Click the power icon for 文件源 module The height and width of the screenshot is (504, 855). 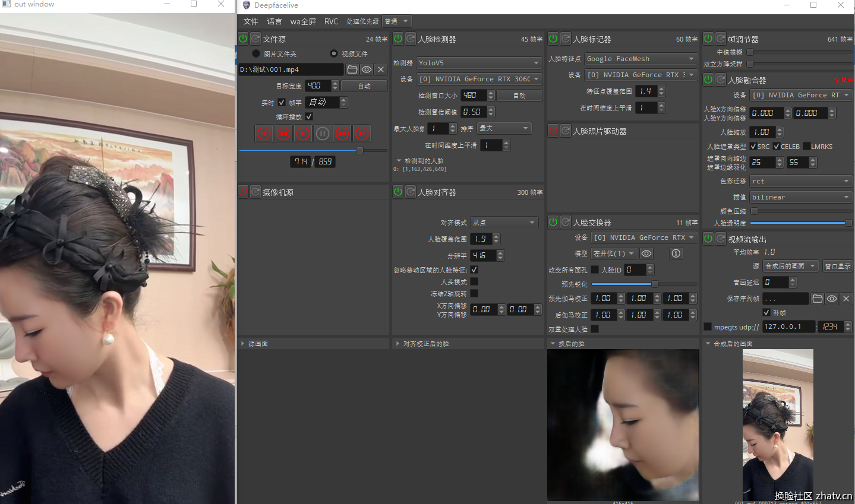tap(243, 39)
